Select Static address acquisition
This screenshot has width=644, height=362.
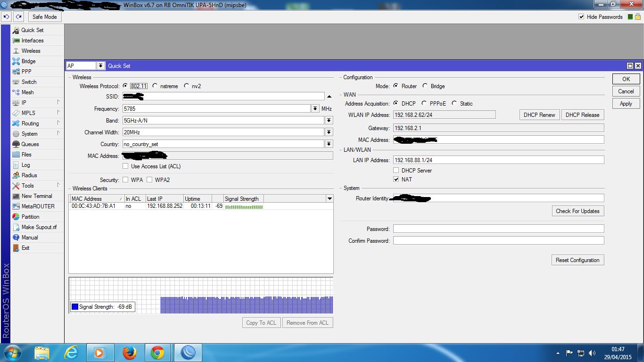(454, 104)
